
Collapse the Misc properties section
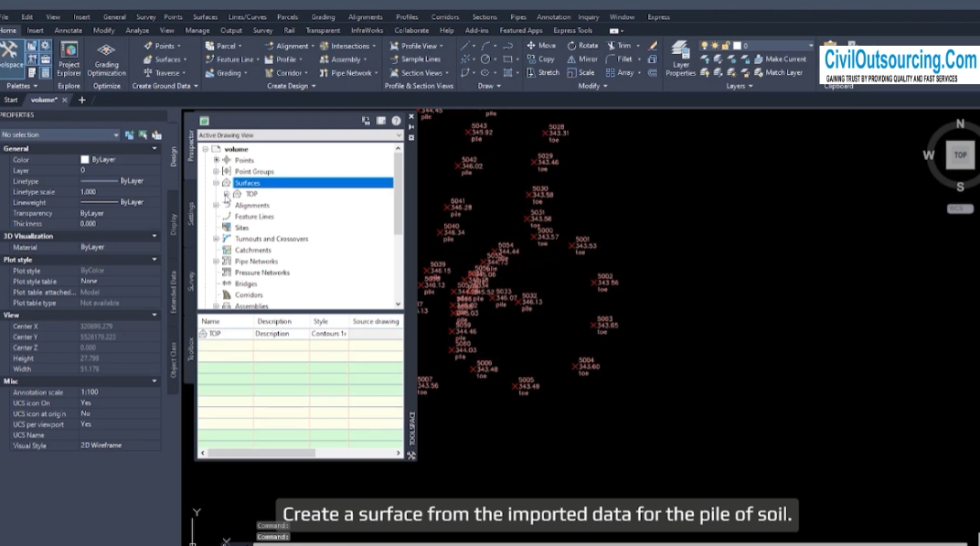[154, 380]
